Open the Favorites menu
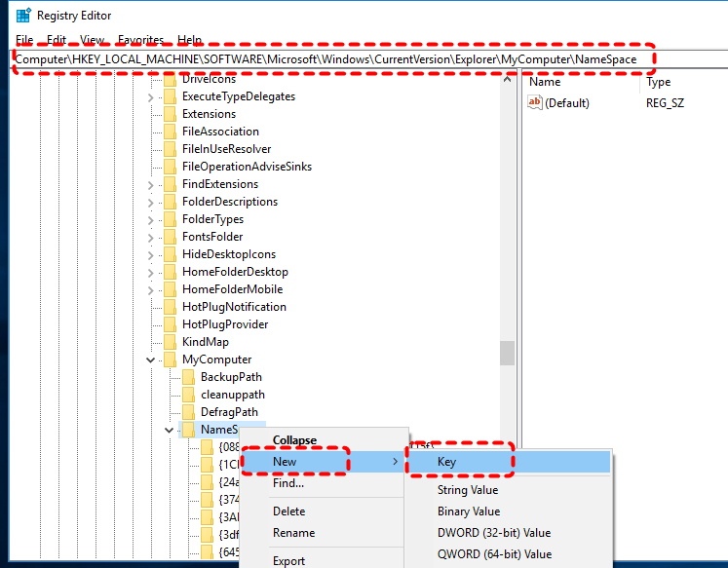 coord(140,40)
